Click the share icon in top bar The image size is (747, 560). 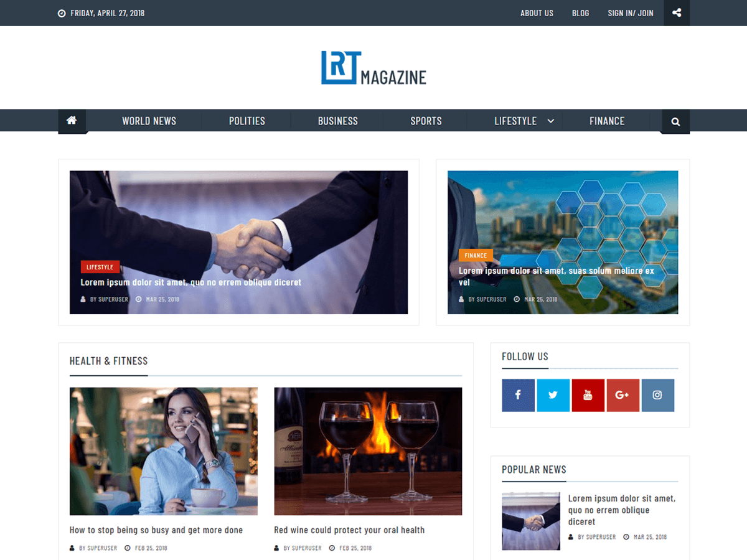click(677, 13)
